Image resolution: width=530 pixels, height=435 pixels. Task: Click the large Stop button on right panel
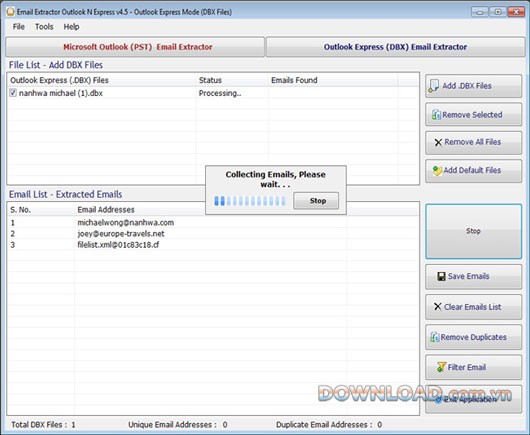pyautogui.click(x=473, y=231)
